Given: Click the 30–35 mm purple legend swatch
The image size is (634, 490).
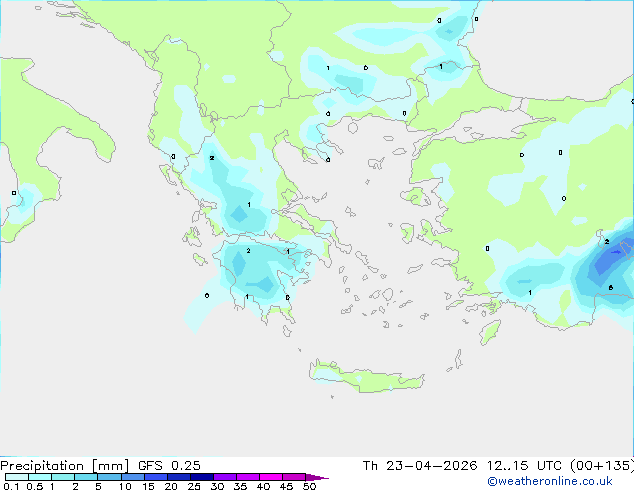Looking at the screenshot, I should (225, 477).
